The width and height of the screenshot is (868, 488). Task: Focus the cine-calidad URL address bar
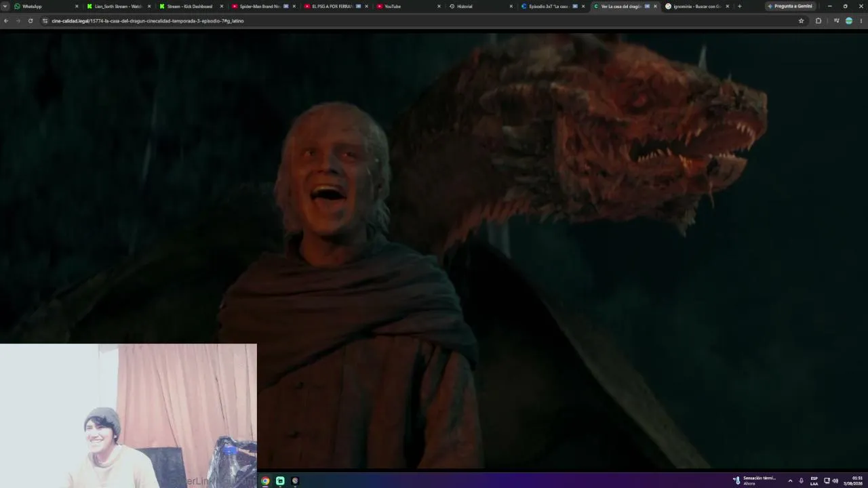click(420, 21)
